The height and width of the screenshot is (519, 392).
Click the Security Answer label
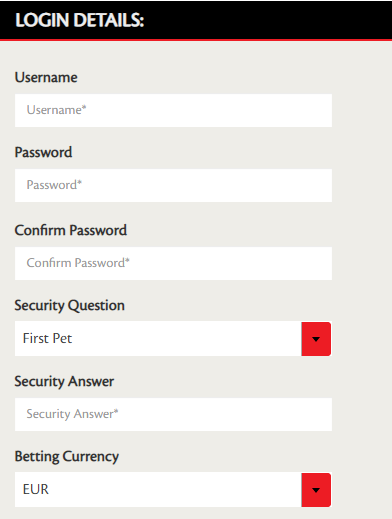pos(64,381)
